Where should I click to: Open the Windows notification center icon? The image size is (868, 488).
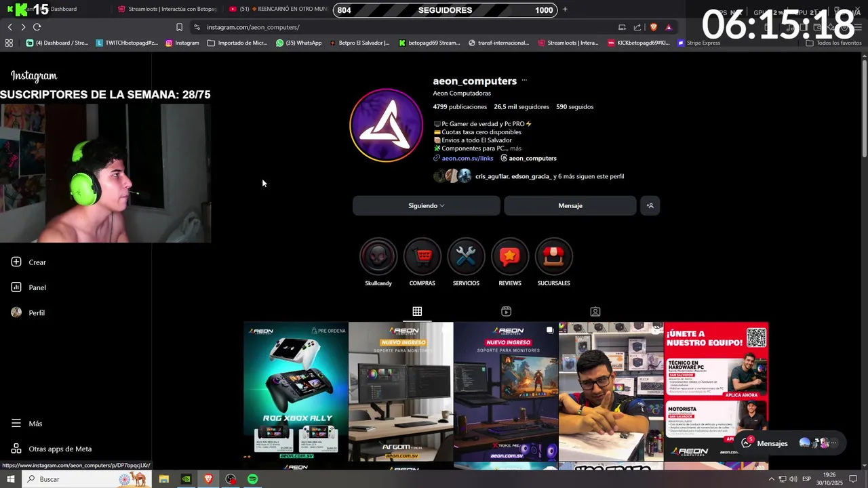click(853, 479)
